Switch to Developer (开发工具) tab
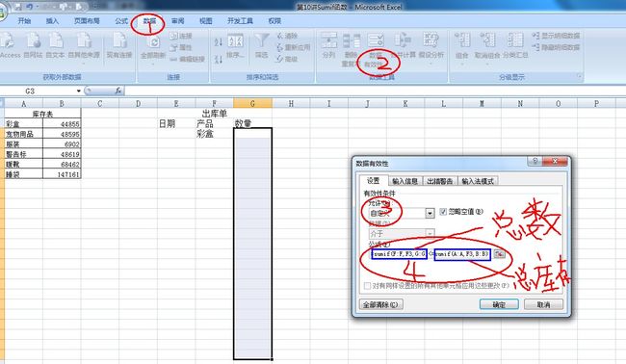 pos(240,21)
